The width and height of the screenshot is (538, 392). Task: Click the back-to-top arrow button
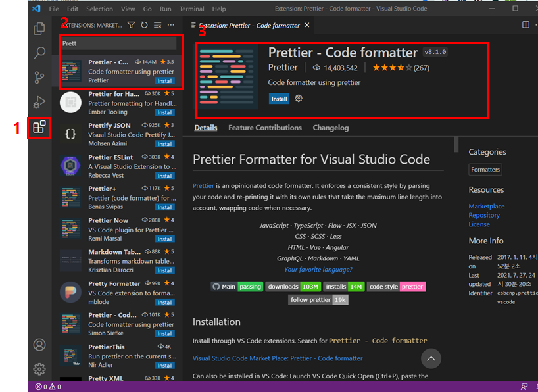(x=431, y=358)
